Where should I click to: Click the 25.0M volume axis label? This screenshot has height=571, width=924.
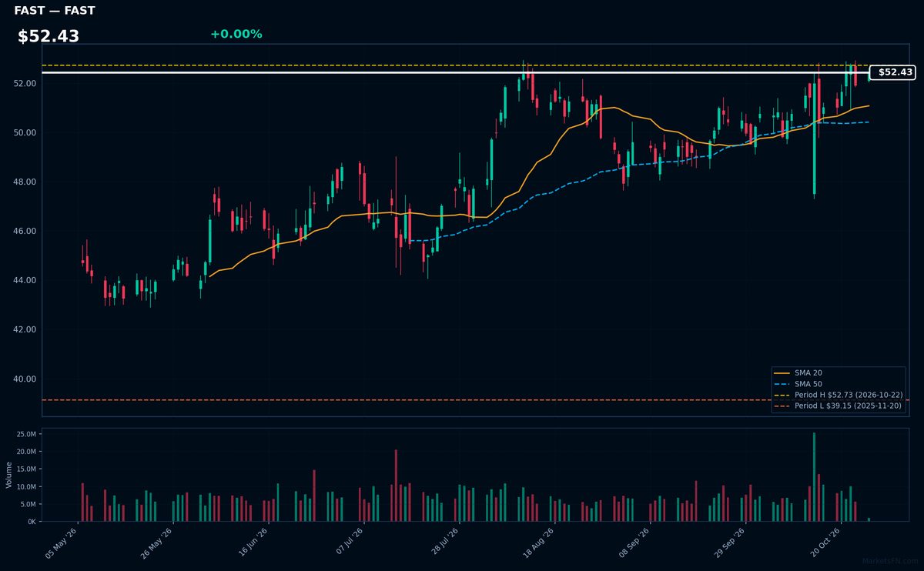(27, 434)
